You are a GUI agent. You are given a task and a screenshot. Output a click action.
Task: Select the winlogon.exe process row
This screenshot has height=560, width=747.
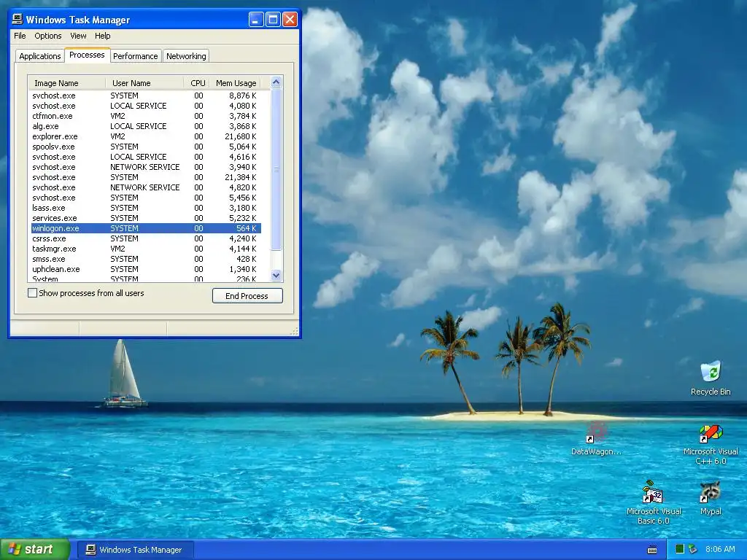(146, 228)
